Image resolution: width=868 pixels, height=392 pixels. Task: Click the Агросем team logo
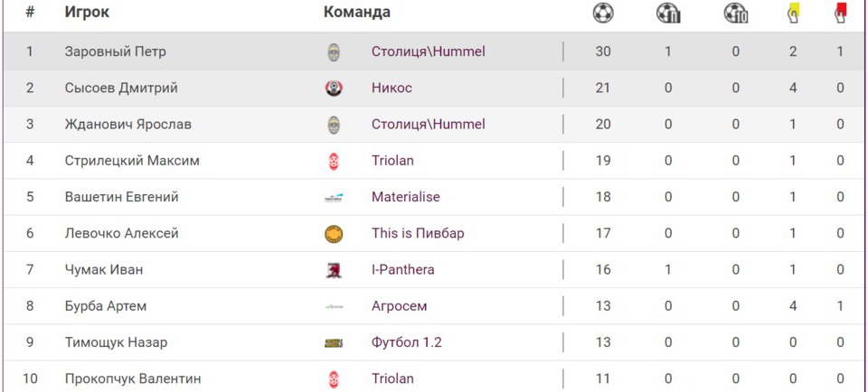click(x=334, y=307)
